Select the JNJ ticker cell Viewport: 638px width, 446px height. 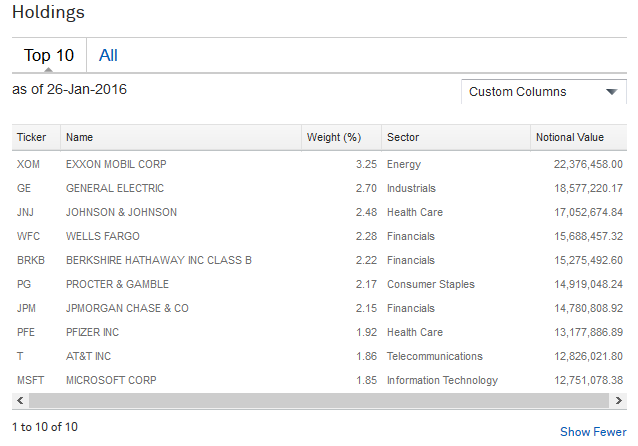click(x=25, y=212)
